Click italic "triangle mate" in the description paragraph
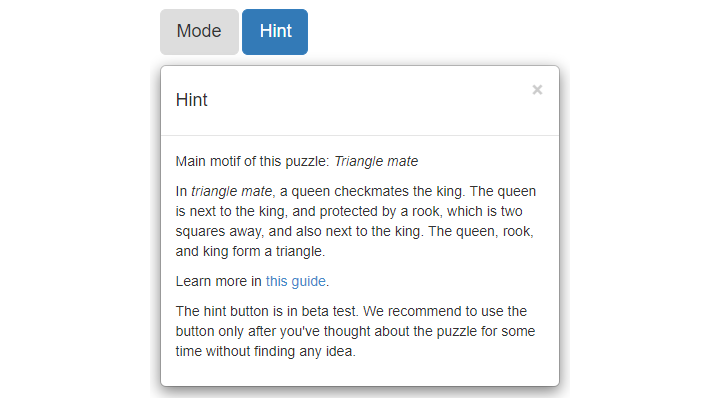This screenshot has height=398, width=720. tap(231, 191)
